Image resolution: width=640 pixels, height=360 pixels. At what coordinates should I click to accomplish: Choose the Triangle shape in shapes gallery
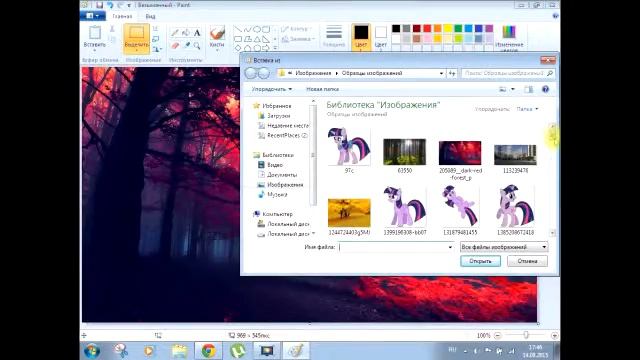click(x=257, y=39)
